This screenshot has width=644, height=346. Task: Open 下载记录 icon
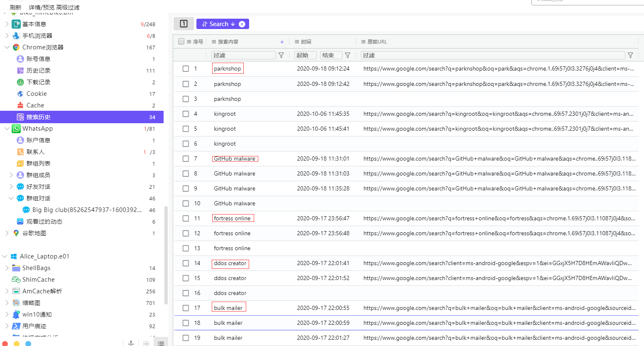pyautogui.click(x=20, y=82)
